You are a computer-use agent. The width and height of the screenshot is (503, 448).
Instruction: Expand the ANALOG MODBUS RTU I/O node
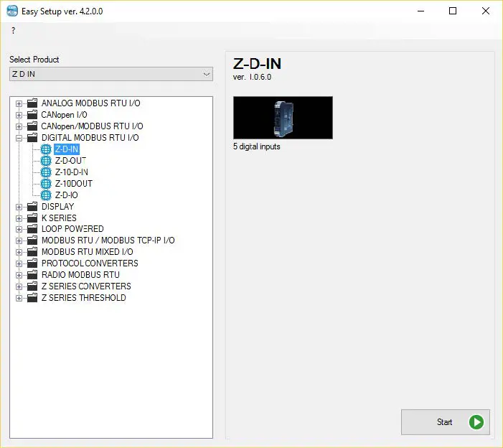[x=19, y=103]
